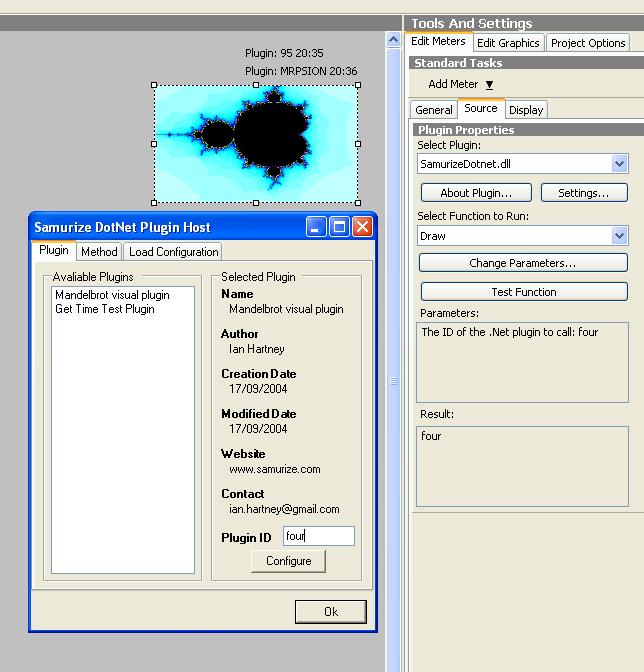Select Get Time Test Plugin in the list
The height and width of the screenshot is (672, 644).
(x=105, y=309)
